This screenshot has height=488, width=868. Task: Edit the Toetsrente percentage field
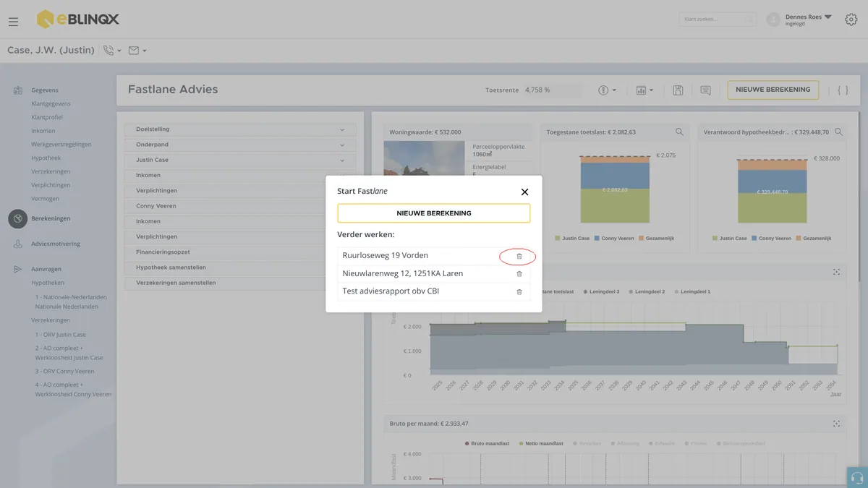tap(553, 90)
